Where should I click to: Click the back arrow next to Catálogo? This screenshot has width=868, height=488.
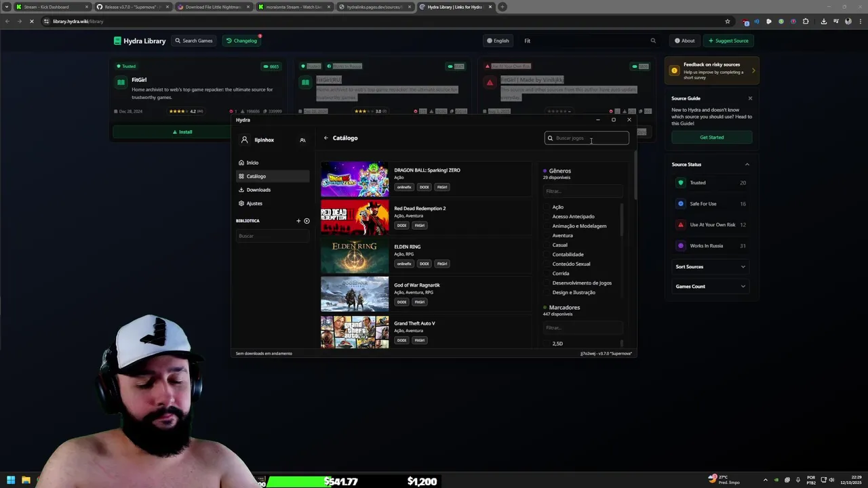pyautogui.click(x=325, y=138)
